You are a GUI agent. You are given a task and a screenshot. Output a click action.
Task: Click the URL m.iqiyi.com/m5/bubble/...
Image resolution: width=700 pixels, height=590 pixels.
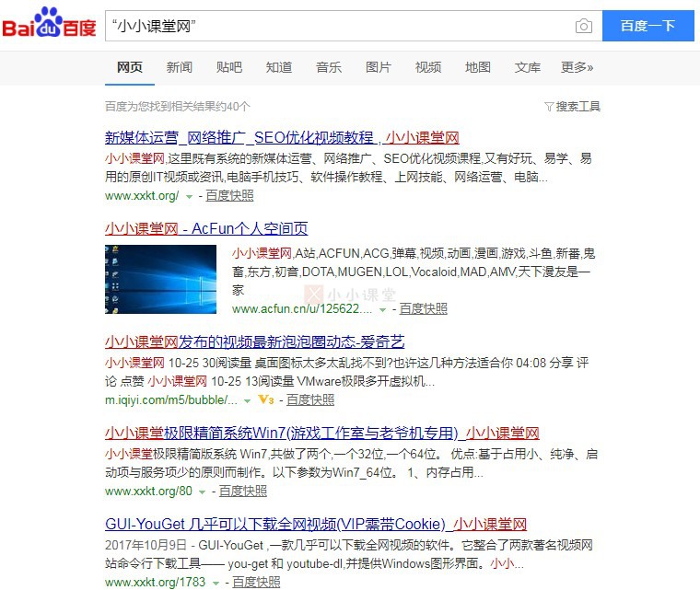(171, 399)
